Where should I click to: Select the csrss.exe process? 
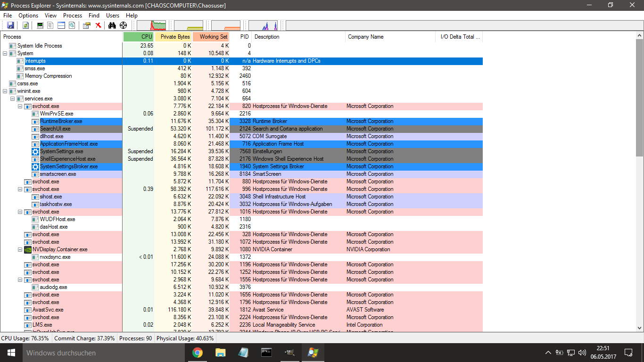[x=27, y=83]
